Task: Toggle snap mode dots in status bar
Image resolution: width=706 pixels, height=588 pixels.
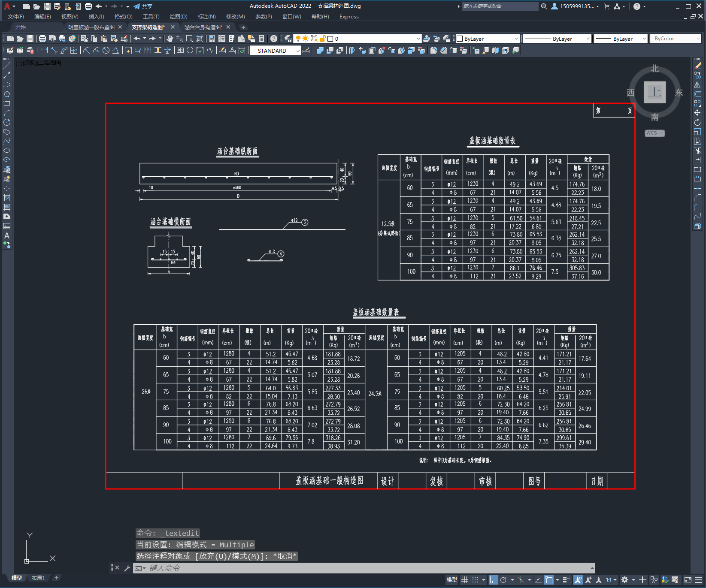Action: tap(475, 580)
